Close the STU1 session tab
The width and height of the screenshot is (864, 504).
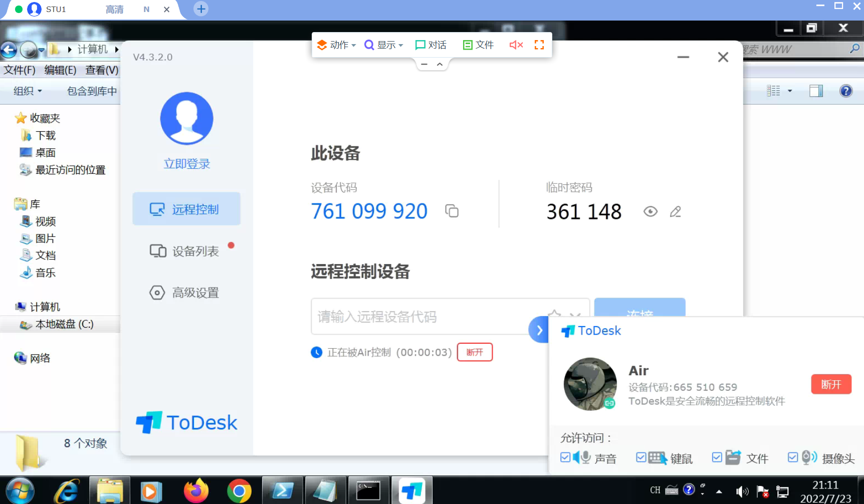pos(166,10)
